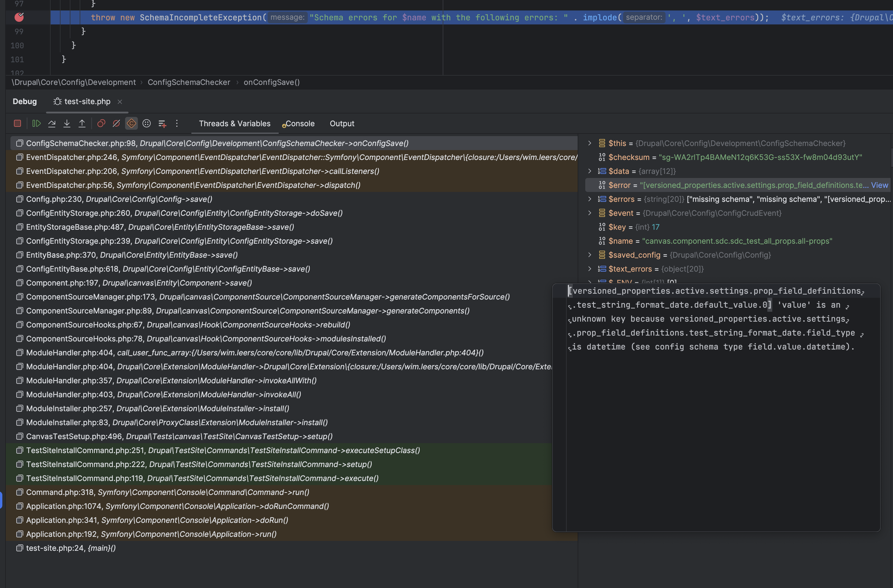Close the test-site.php debug tab
893x588 pixels.
[x=120, y=101]
